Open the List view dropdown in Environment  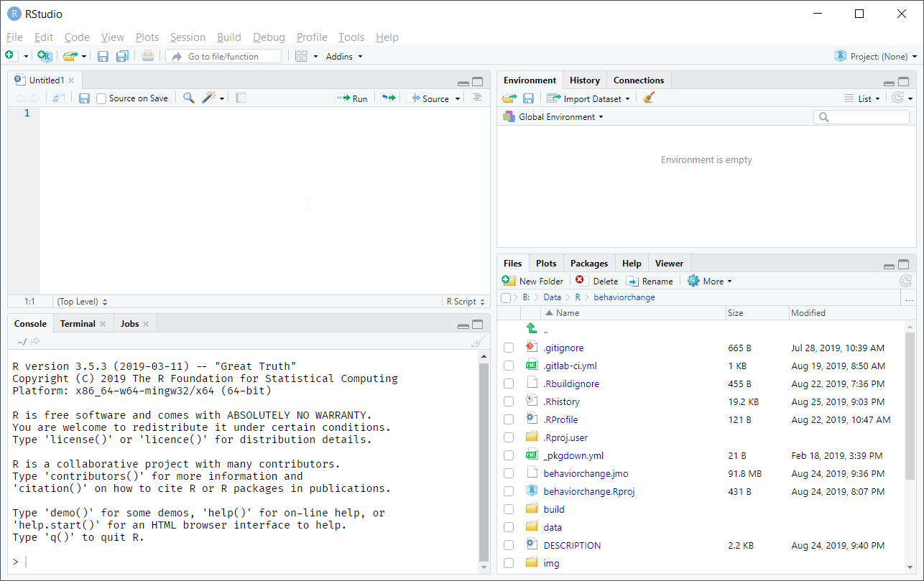[x=862, y=98]
